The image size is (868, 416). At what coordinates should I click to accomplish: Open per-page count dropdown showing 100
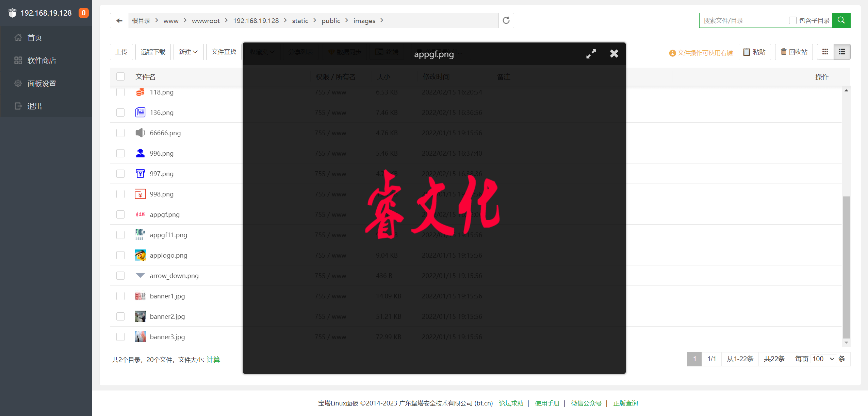823,359
